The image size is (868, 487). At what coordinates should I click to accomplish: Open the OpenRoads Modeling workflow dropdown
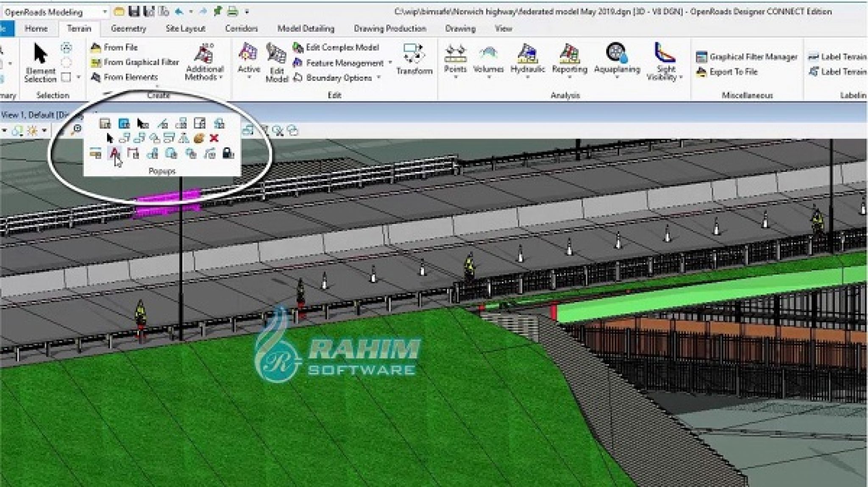pos(105,12)
